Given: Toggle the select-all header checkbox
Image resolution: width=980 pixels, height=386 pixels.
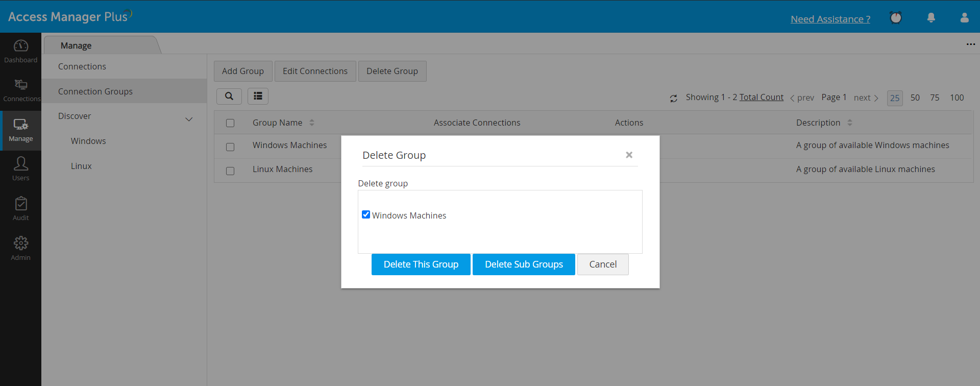Looking at the screenshot, I should coord(230,123).
